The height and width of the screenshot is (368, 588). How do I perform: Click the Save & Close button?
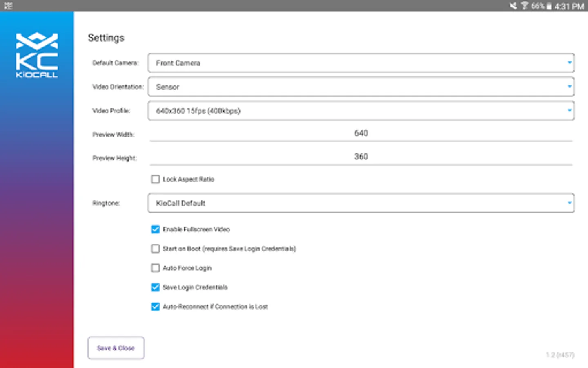[x=116, y=348]
